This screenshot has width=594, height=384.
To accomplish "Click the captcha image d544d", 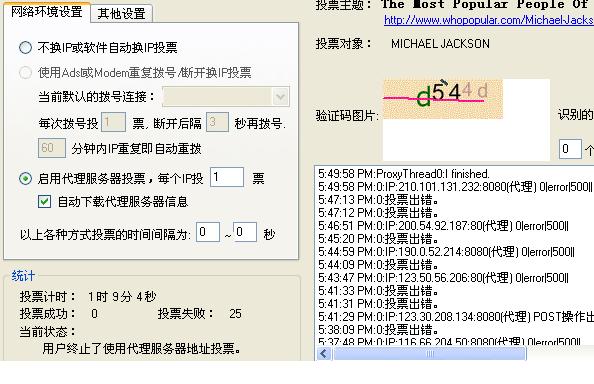I will 443,99.
